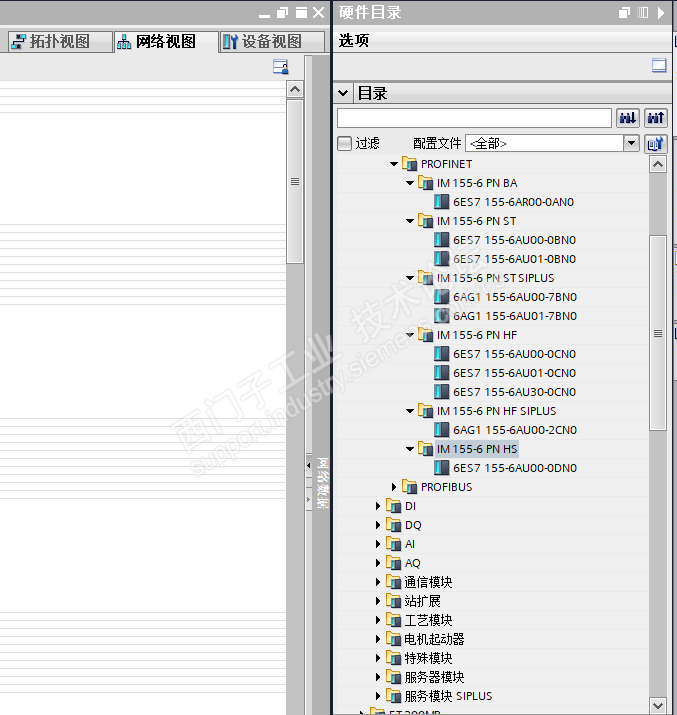Expand the AI folder
This screenshot has width=677, height=715.
(x=378, y=544)
